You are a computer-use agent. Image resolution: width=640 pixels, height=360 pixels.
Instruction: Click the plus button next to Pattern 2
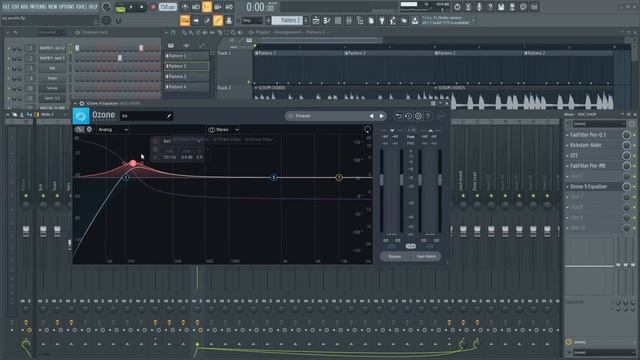tap(306, 20)
